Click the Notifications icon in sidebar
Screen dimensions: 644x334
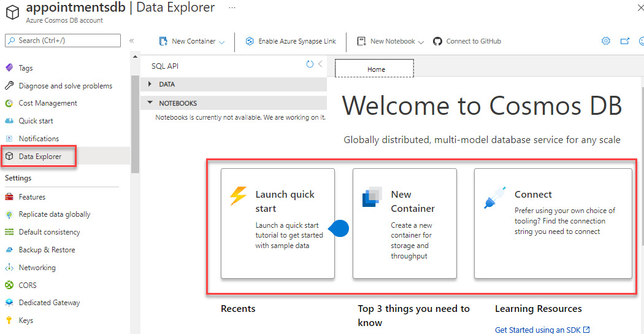9,139
